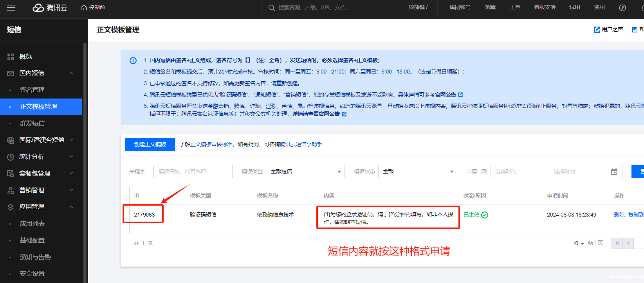Click the pagination first-page icon
The height and width of the screenshot is (283, 644).
click(x=617, y=243)
